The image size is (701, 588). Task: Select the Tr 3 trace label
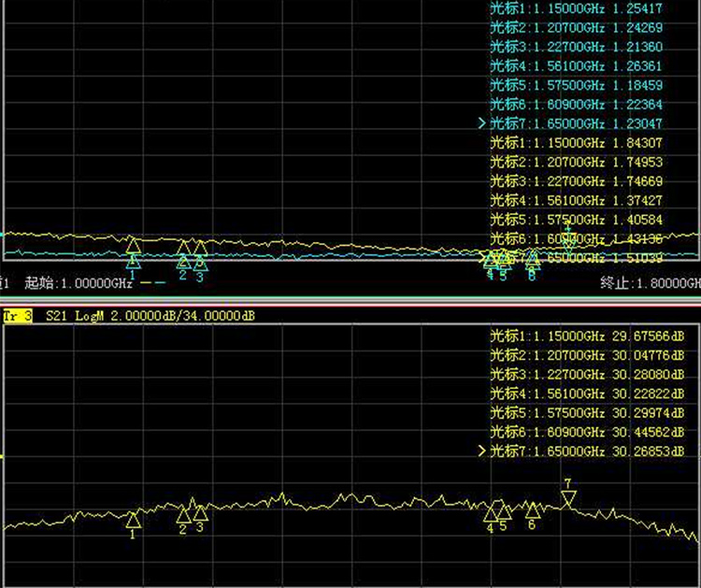(x=18, y=316)
